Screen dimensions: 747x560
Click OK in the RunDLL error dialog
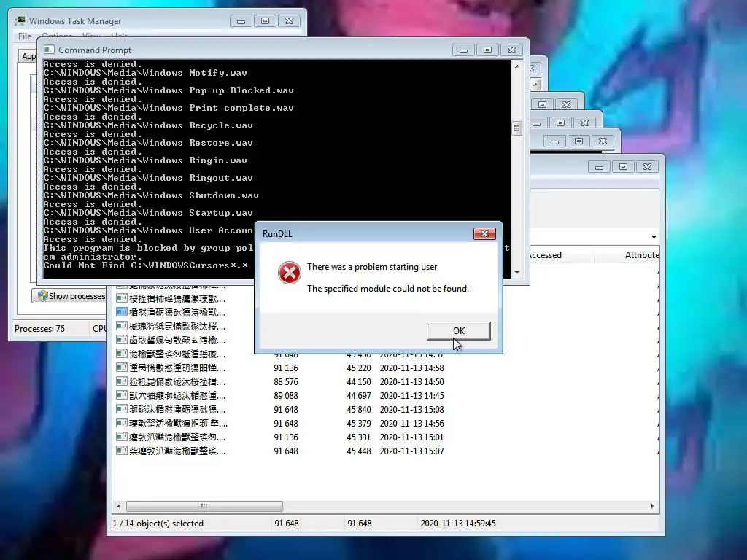pyautogui.click(x=458, y=330)
